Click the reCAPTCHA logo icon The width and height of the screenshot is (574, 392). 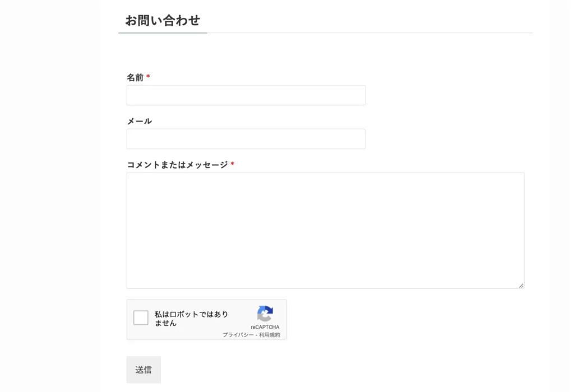(x=265, y=314)
